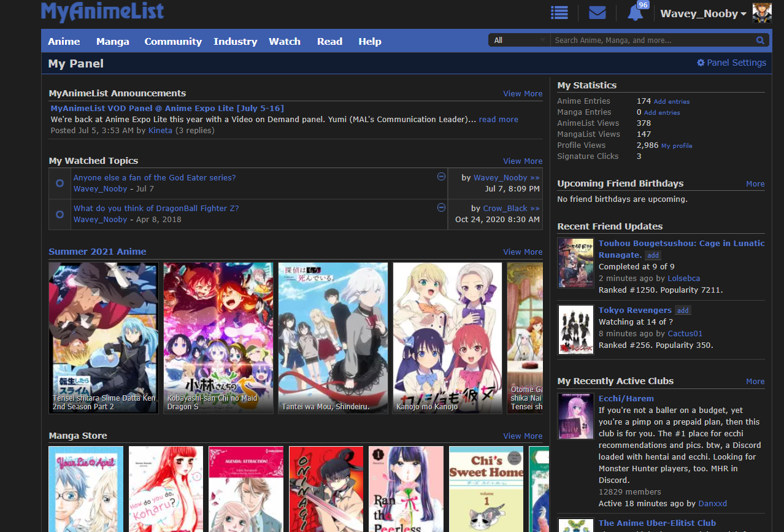
Task: Click Add entries next to Anime Entries
Action: pos(672,102)
